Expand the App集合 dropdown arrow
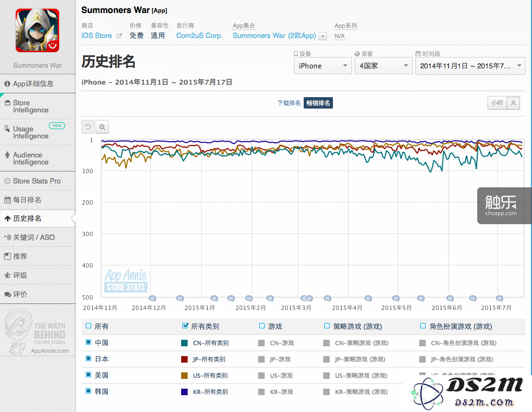 click(x=323, y=36)
